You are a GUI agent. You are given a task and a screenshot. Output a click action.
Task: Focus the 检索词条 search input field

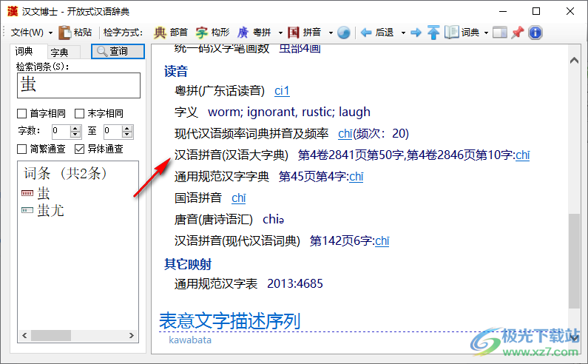click(x=78, y=85)
